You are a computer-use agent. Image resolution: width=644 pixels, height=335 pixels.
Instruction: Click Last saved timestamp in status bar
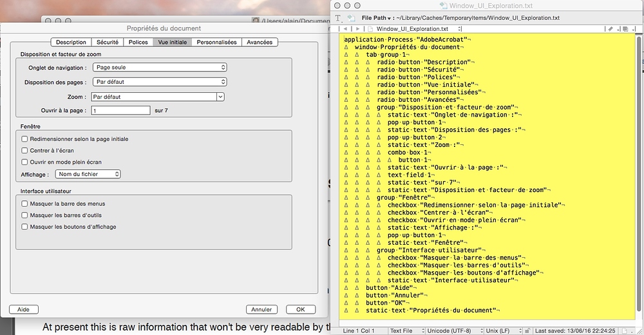click(575, 330)
